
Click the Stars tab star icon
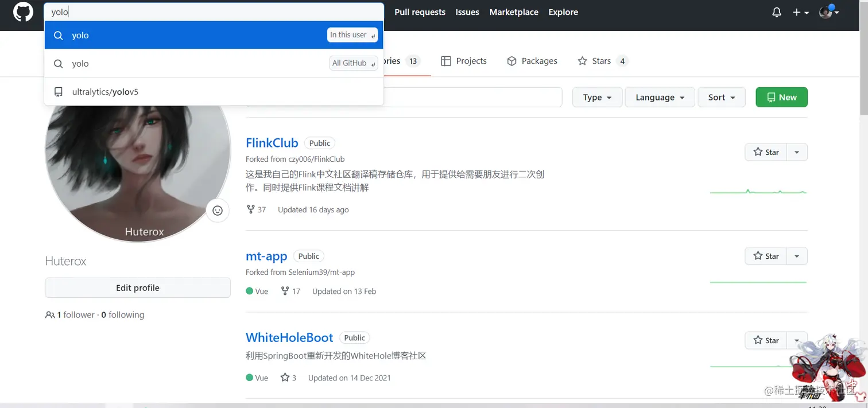582,61
